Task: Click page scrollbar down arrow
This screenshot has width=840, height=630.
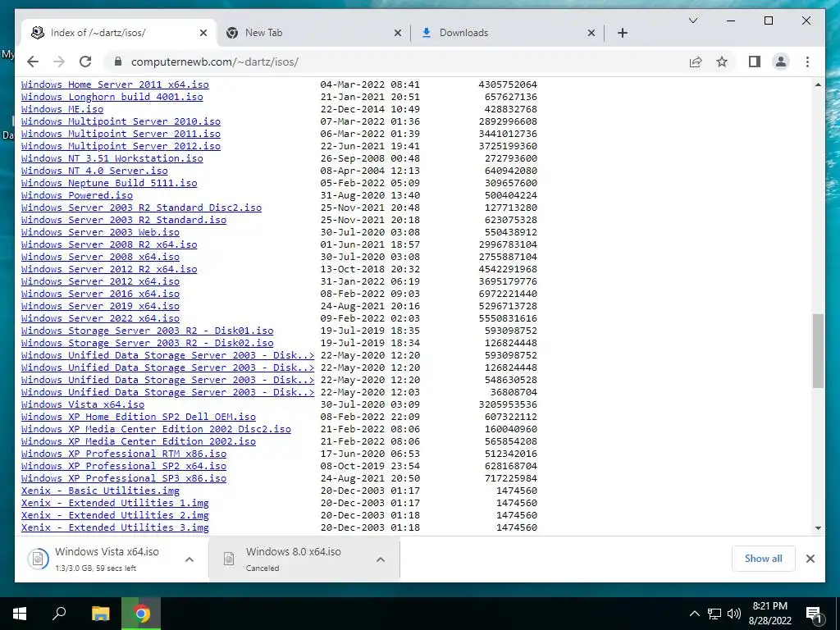Action: [818, 528]
